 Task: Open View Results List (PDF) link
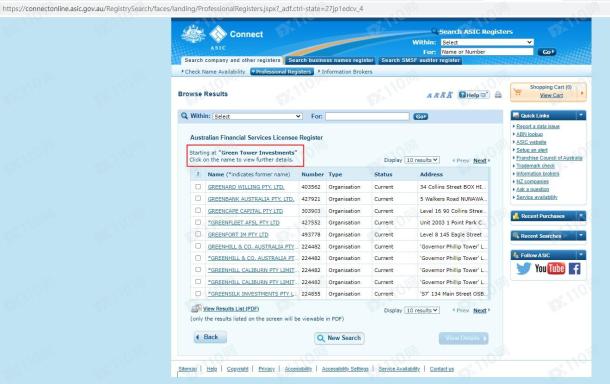pyautogui.click(x=231, y=309)
